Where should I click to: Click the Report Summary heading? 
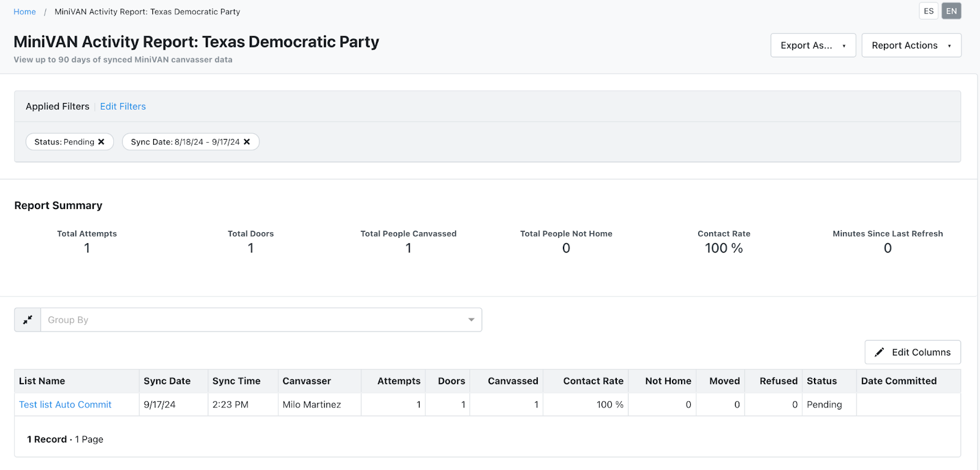(x=58, y=206)
